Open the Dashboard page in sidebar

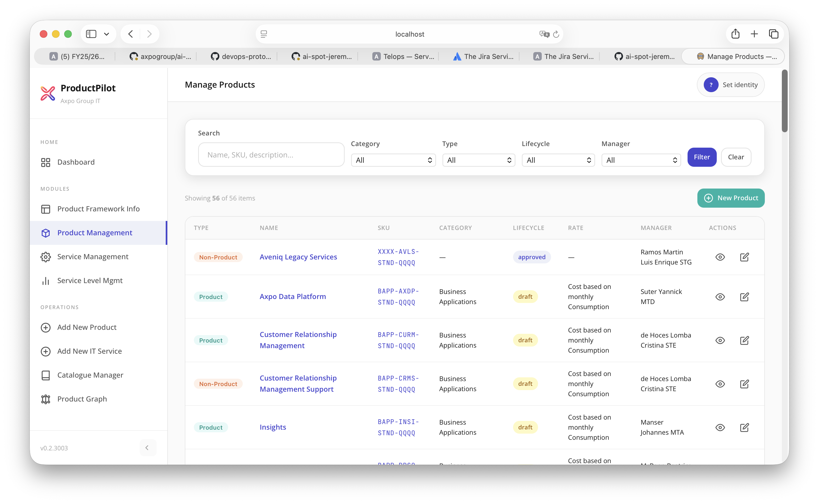click(x=98, y=162)
